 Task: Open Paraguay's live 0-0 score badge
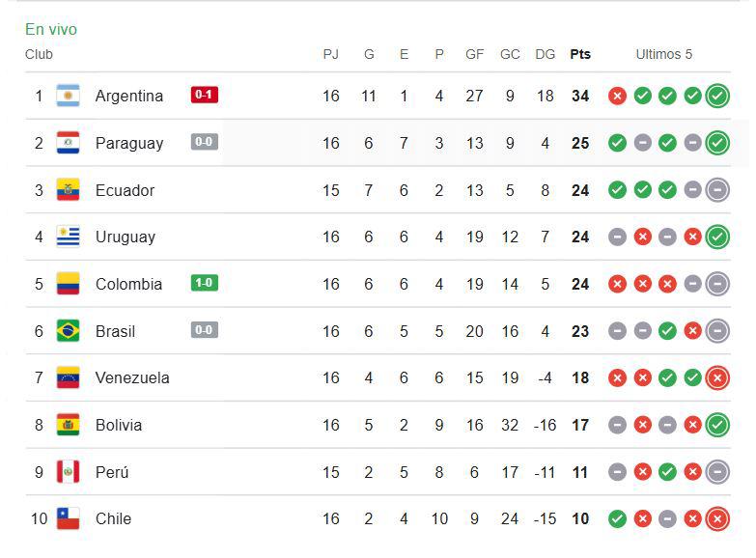pos(205,142)
